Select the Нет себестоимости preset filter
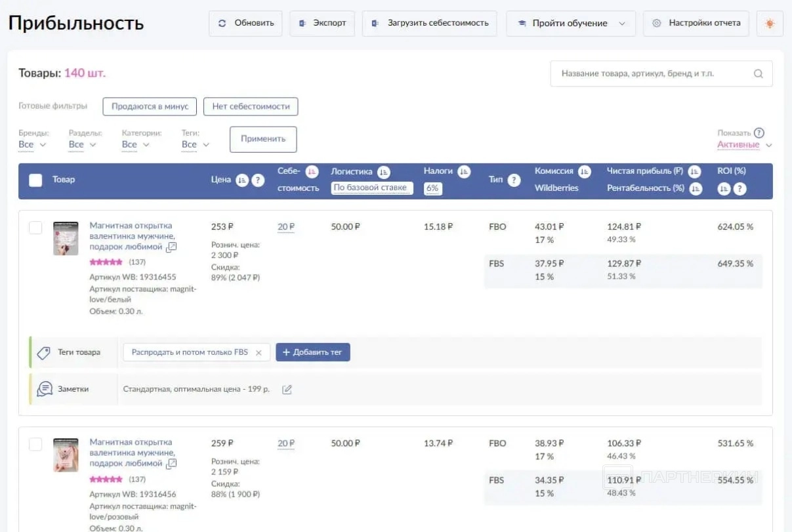This screenshot has width=792, height=532. click(251, 106)
